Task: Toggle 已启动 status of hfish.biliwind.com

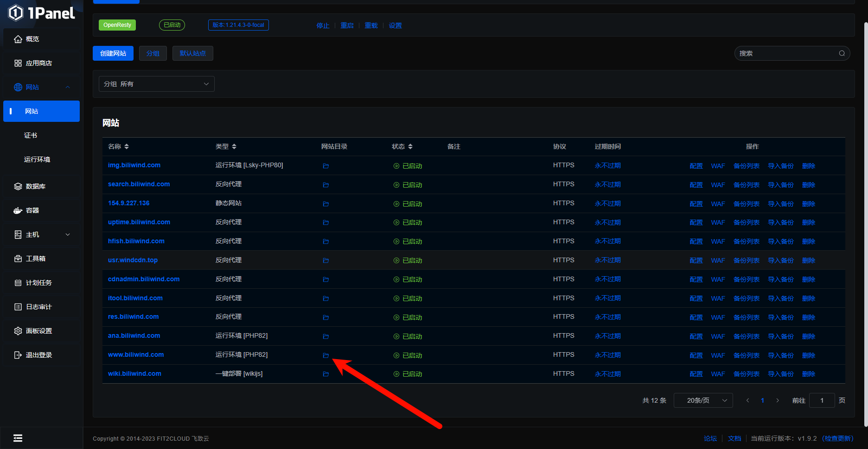Action: [408, 241]
